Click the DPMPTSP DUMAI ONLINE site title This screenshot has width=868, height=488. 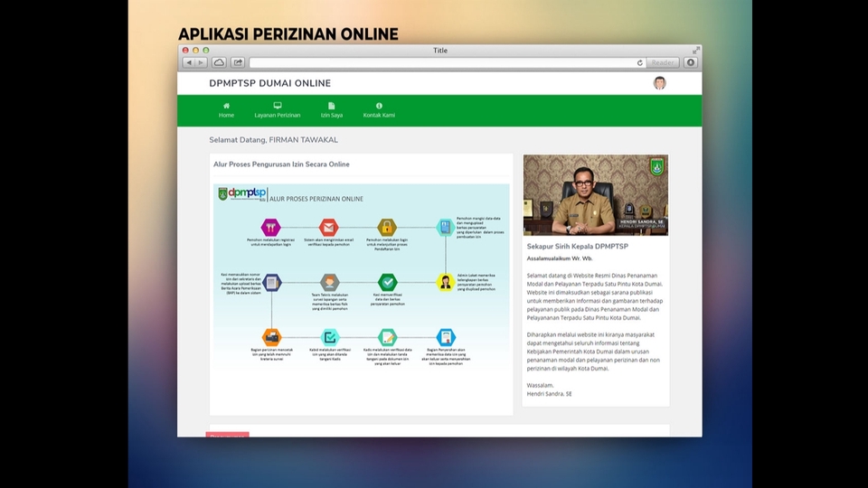[x=270, y=83]
